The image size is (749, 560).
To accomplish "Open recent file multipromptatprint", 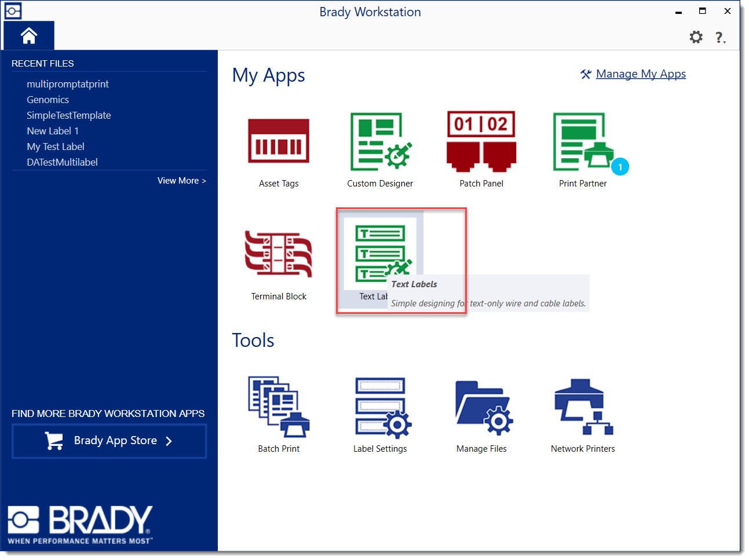I will (x=68, y=84).
